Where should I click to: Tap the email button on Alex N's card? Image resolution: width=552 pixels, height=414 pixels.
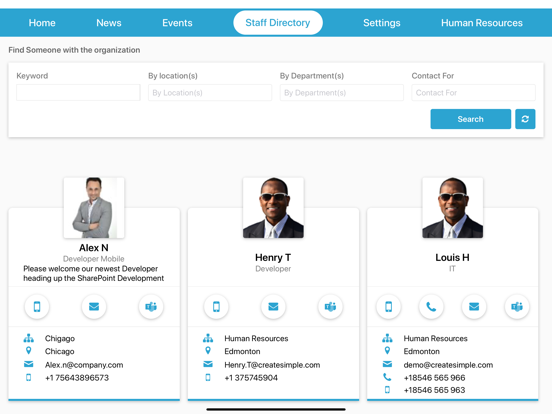point(94,307)
